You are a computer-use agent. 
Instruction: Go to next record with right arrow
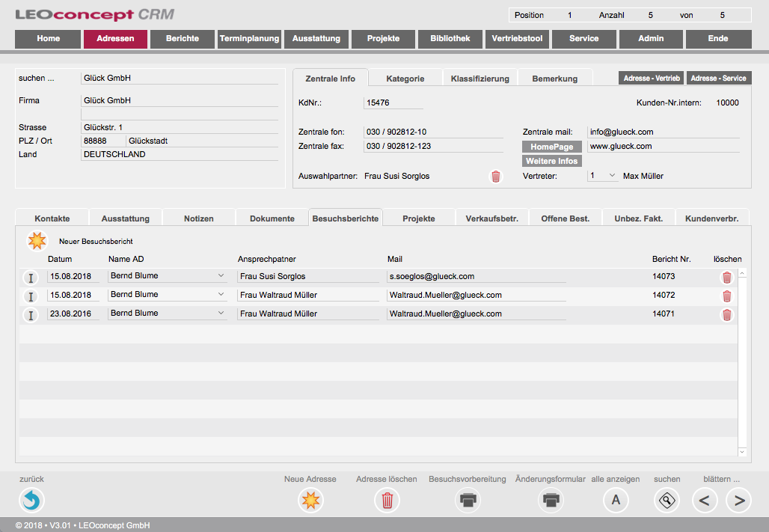[739, 500]
